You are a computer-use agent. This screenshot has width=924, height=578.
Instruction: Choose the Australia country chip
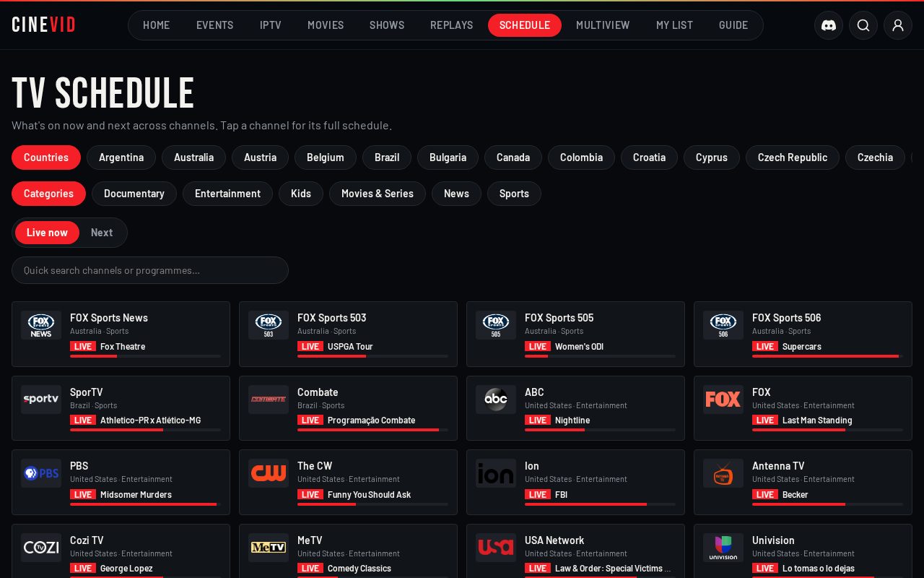tap(193, 158)
